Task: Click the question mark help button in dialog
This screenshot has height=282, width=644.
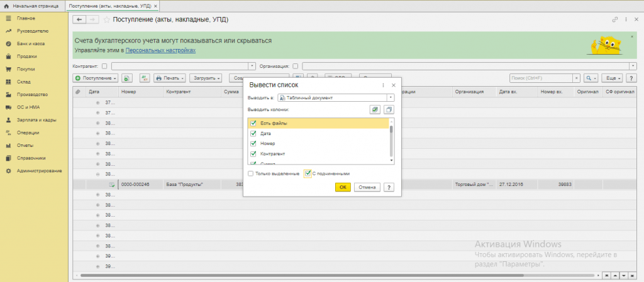Action: tap(389, 187)
